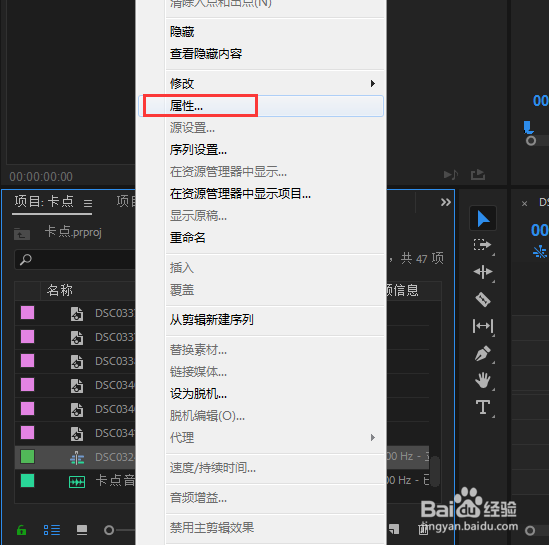Click the 覆盖 menu entry
549x545 pixels.
(x=261, y=290)
